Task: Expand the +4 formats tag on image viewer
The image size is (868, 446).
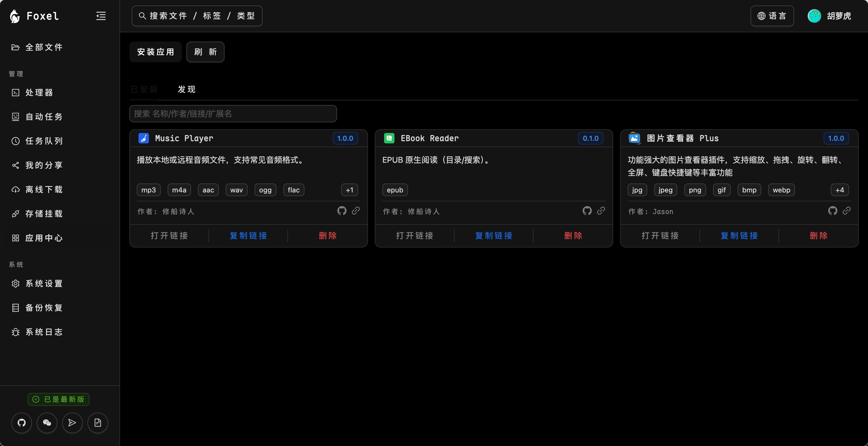Action: click(x=840, y=190)
